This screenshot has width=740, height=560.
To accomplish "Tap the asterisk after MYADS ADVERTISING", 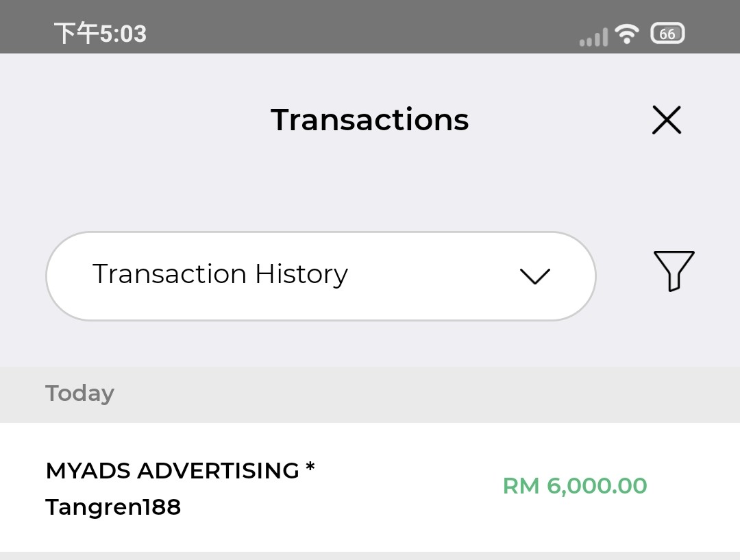I will click(310, 467).
